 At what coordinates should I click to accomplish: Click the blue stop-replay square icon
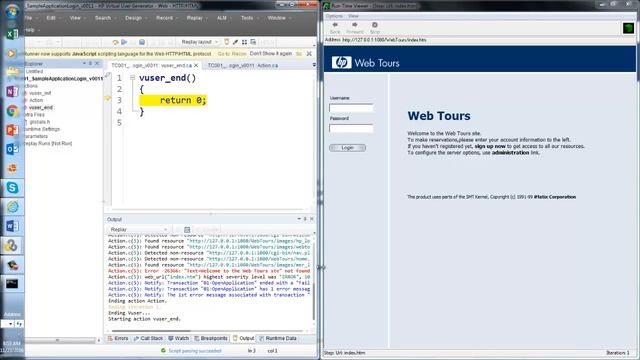142,42
